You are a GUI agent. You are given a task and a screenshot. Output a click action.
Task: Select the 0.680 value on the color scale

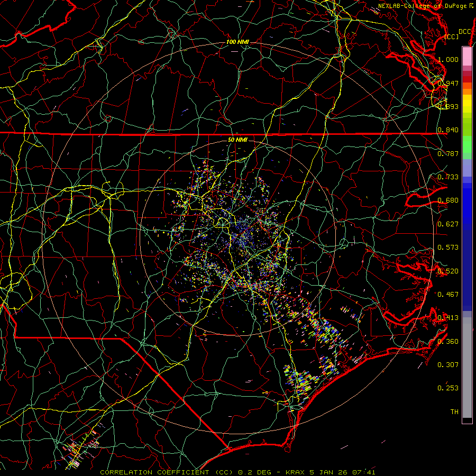tap(448, 200)
